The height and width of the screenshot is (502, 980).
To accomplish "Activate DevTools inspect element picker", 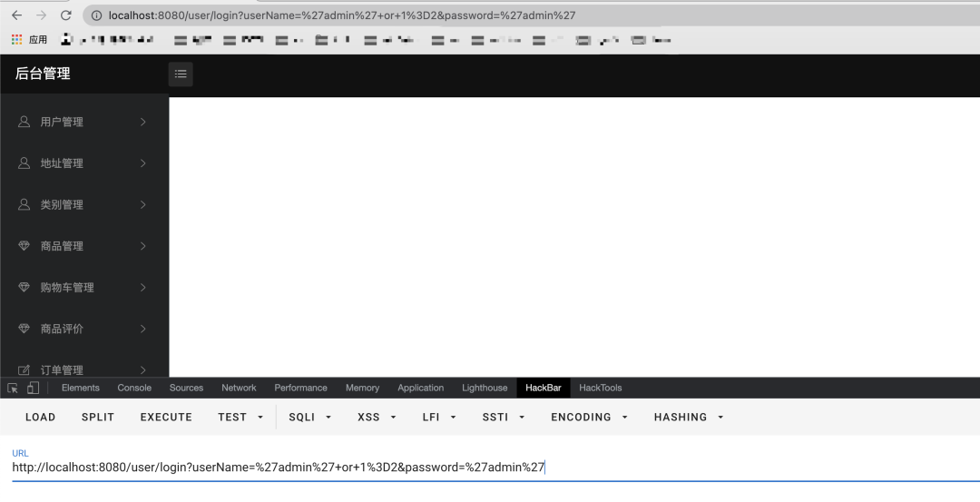I will click(13, 388).
